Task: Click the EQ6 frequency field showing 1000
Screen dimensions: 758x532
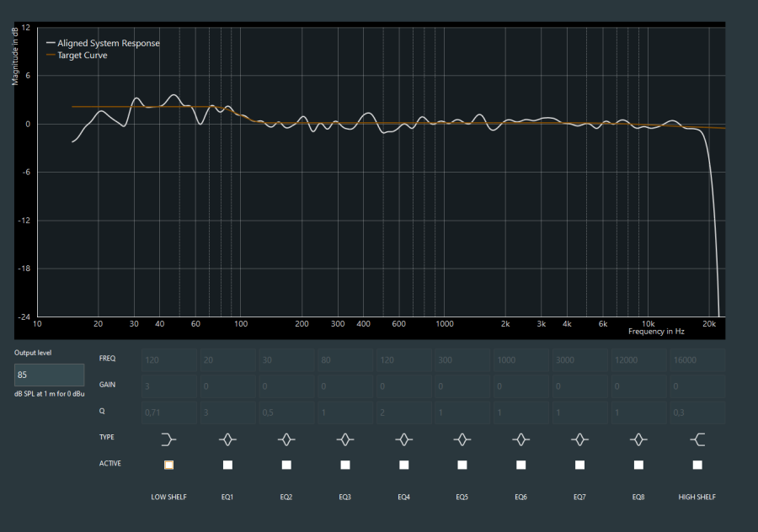Action: 520,359
